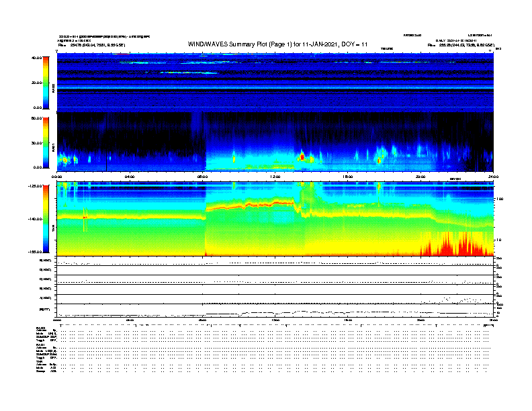Click the vertical RAD1 axis label
This screenshot has width=532, height=411.
pyautogui.click(x=53, y=148)
